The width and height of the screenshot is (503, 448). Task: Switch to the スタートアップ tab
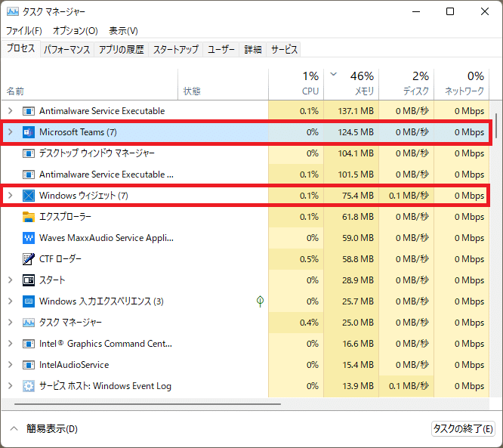(x=175, y=49)
